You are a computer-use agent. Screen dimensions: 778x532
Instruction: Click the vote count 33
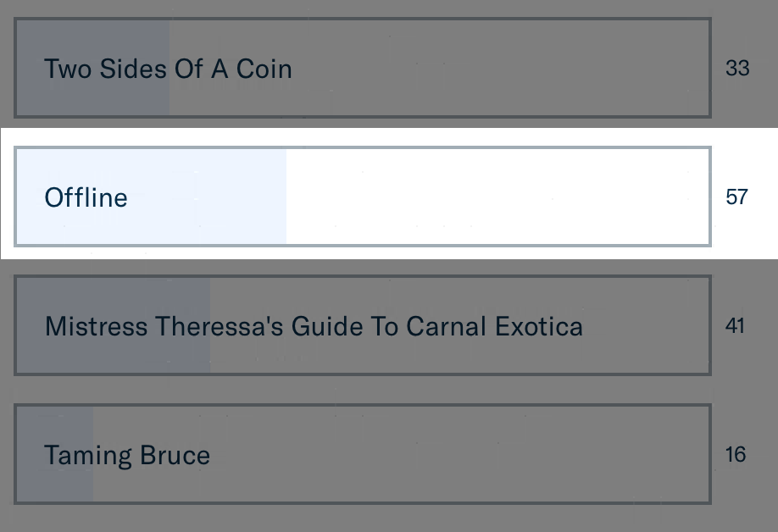click(x=737, y=69)
